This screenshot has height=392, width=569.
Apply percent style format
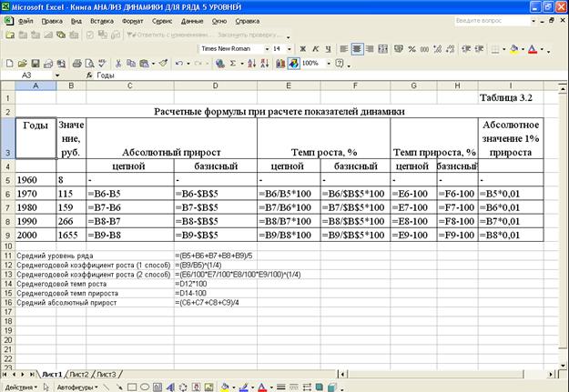pyautogui.click(x=412, y=49)
